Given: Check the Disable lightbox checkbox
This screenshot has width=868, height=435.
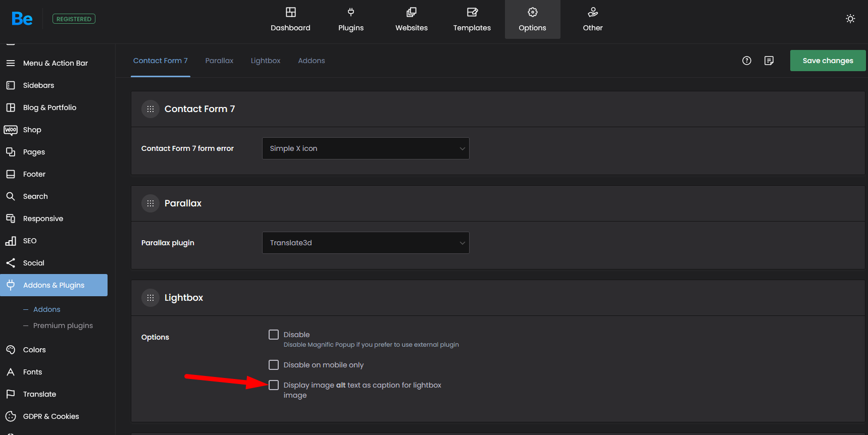Looking at the screenshot, I should (274, 335).
